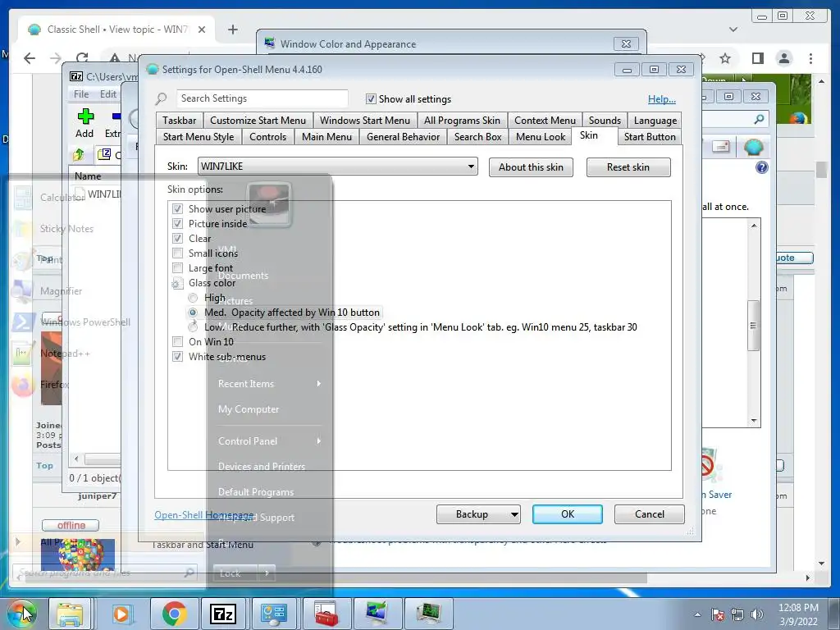840x630 pixels.
Task: Click About this skin button
Action: [531, 167]
